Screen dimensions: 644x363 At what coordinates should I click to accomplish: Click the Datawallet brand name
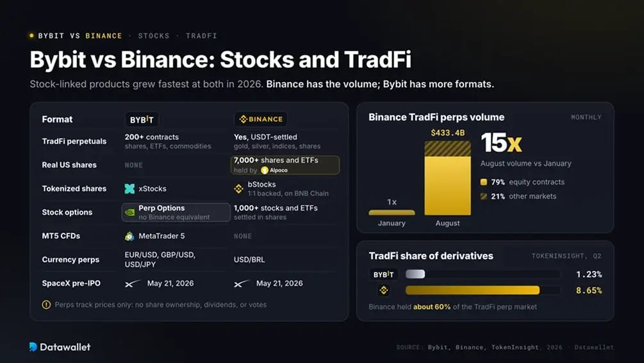pyautogui.click(x=65, y=347)
